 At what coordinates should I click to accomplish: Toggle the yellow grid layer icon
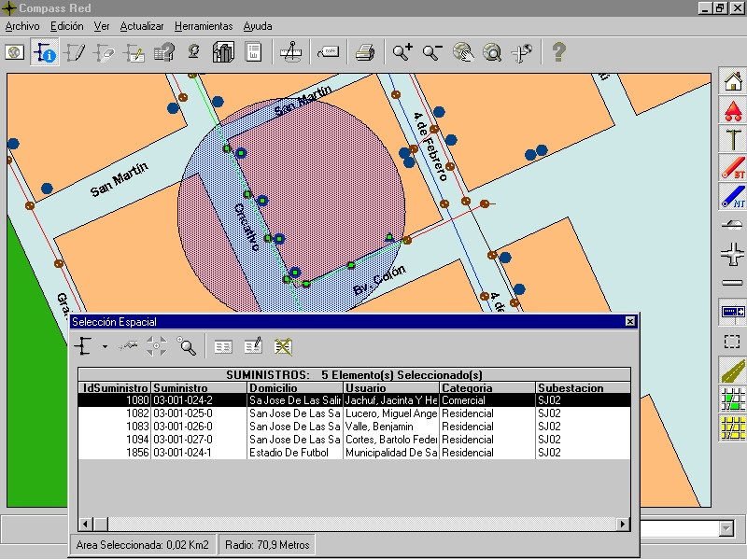click(x=733, y=428)
